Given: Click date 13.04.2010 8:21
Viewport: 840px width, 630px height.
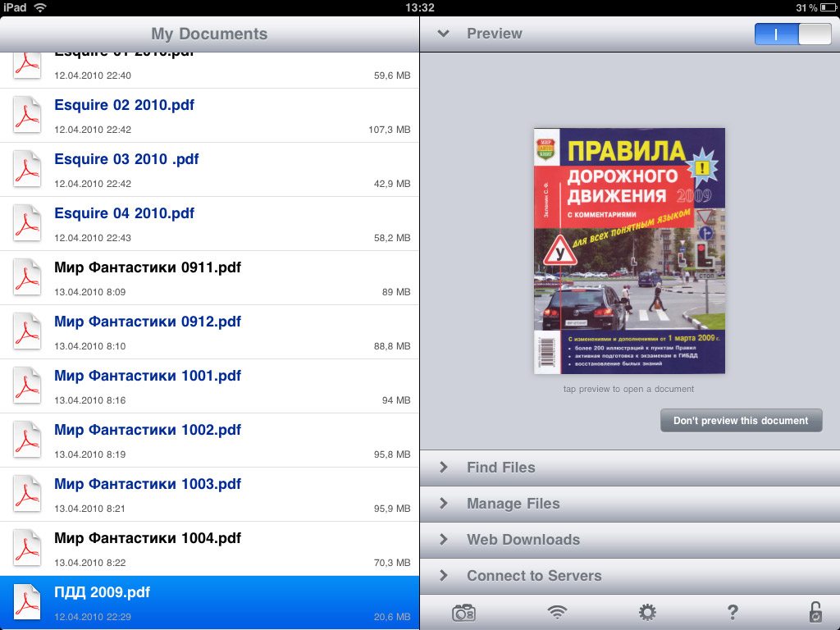Looking at the screenshot, I should point(90,509).
